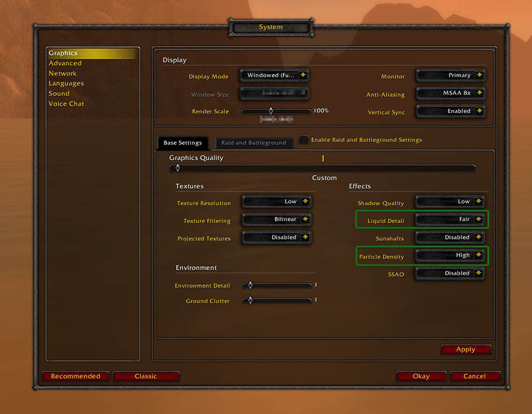Expand the SSAO dropdown

click(450, 273)
